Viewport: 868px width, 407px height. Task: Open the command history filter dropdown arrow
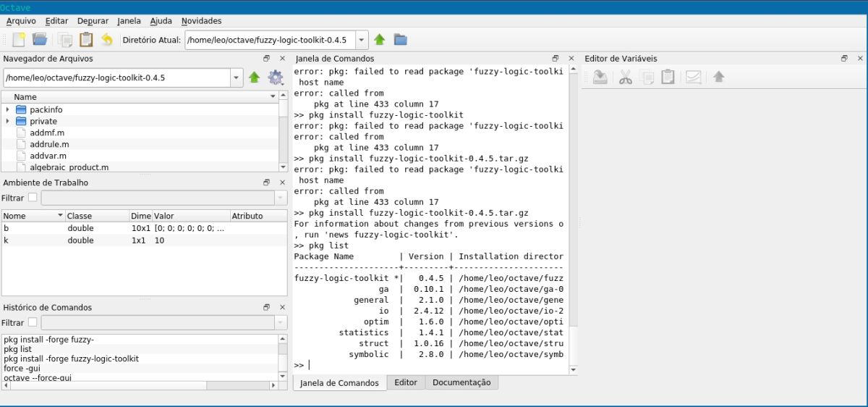coord(281,322)
